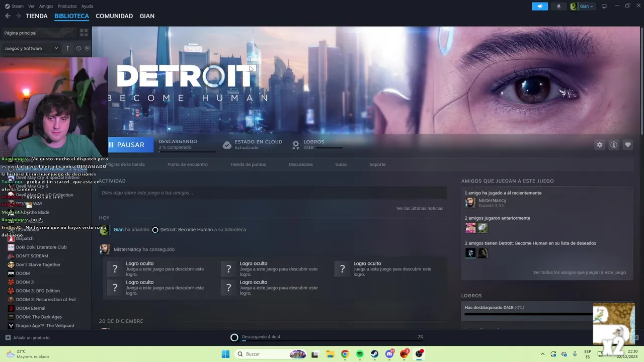The image size is (644, 362).
Task: Click Ver todos los amigos link
Action: 580,273
